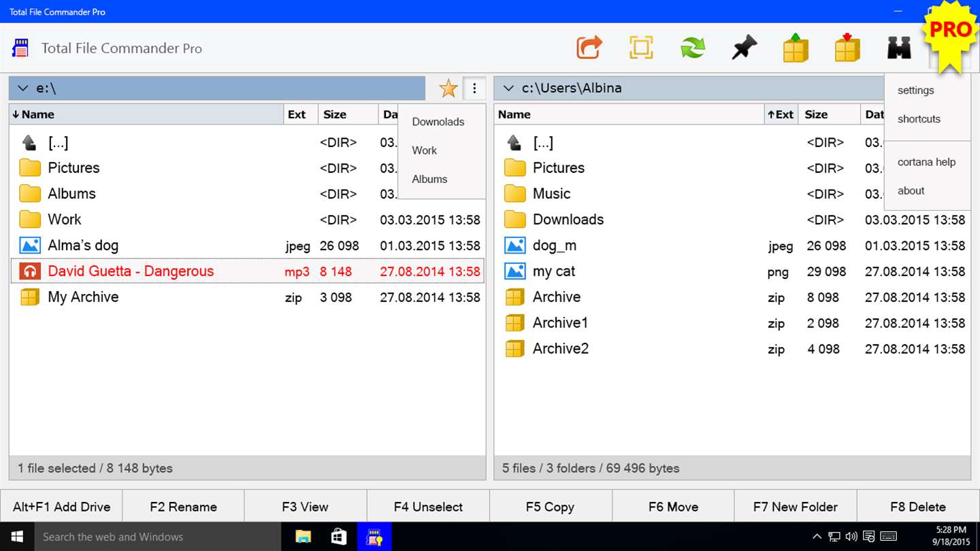The width and height of the screenshot is (980, 551).
Task: Click the F3 View button
Action: 306,507
